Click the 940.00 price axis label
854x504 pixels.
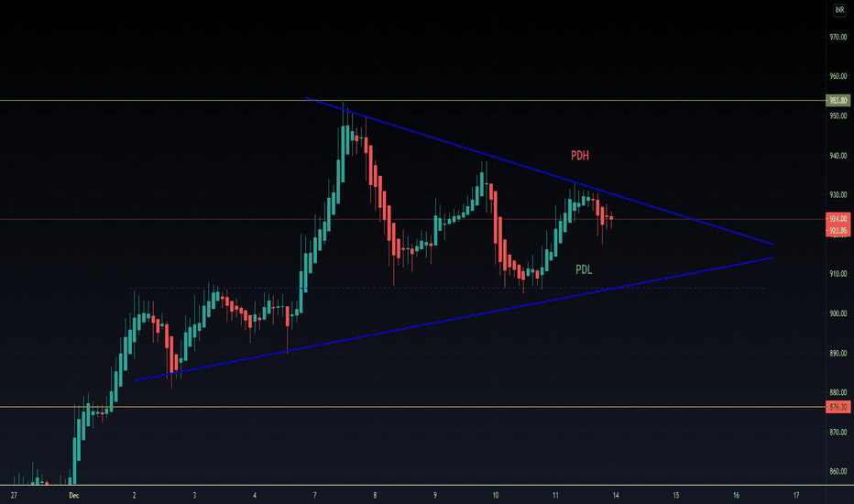coord(838,156)
